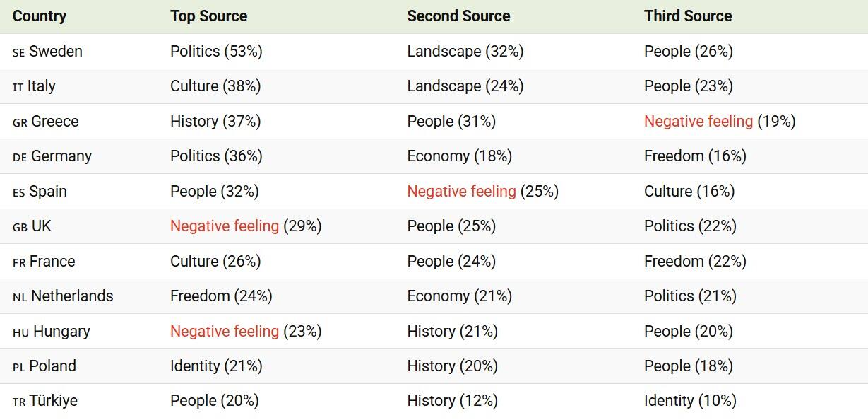Viewport: 868px width, 420px height.
Task: Select Poland's Identity (21%) cell
Action: [216, 366]
